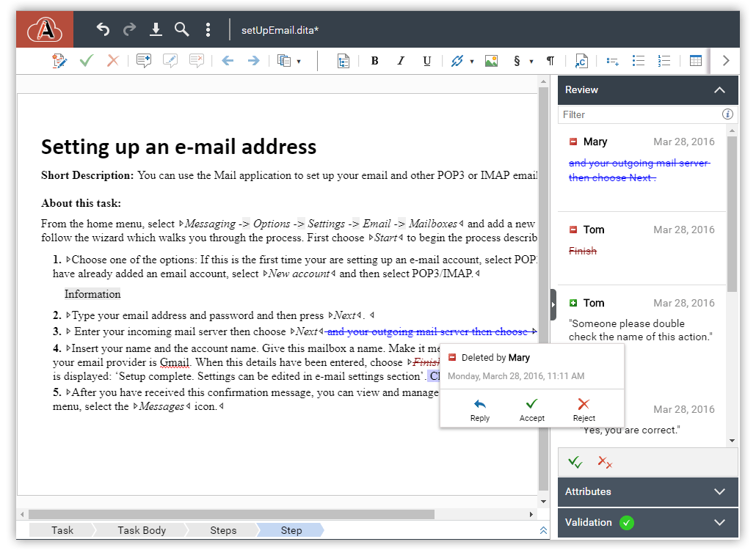Add a new comment from the toolbar

[x=144, y=61]
